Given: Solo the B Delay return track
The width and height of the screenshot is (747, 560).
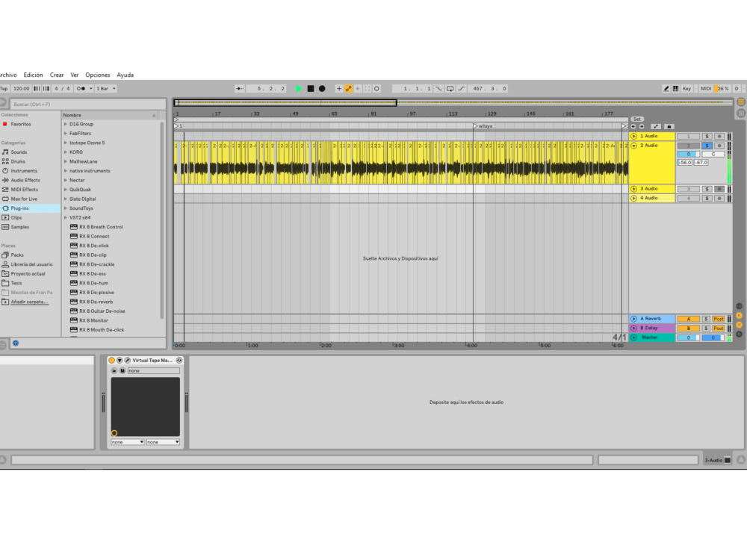Looking at the screenshot, I should click(707, 328).
